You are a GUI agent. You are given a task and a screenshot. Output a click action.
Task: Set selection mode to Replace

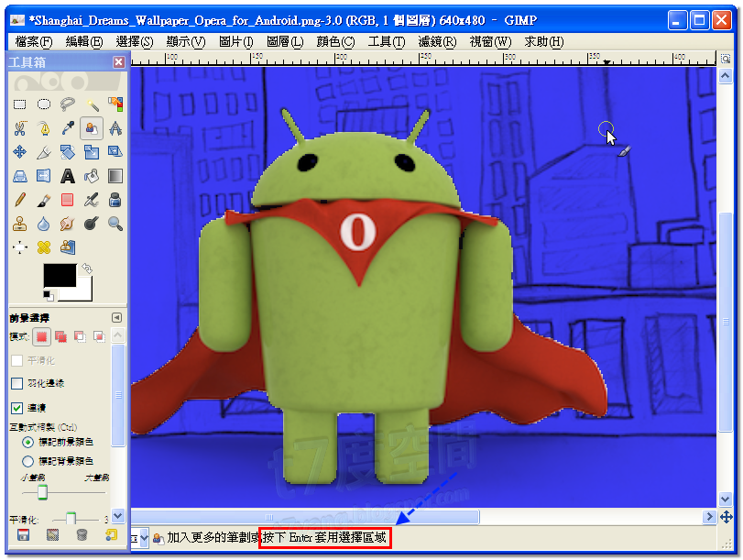pos(42,336)
